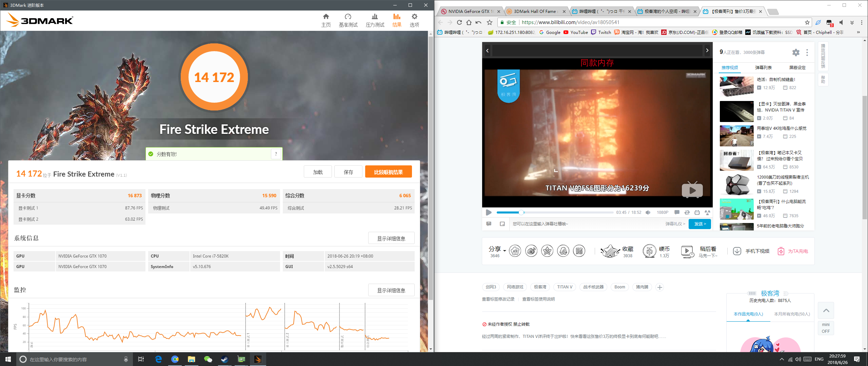Toggle the mini player OFF switch
868x366 pixels.
(826, 328)
